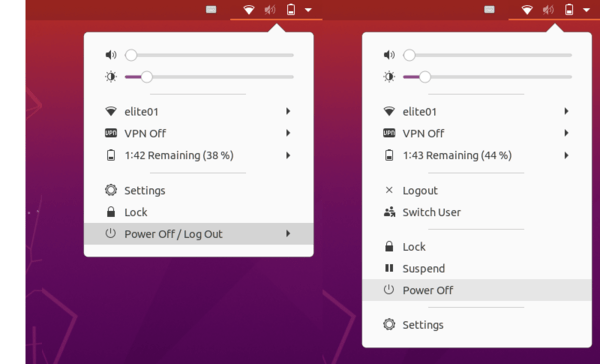This screenshot has width=600, height=364.
Task: Expand VPN Off arrow in left menu
Action: click(x=288, y=133)
